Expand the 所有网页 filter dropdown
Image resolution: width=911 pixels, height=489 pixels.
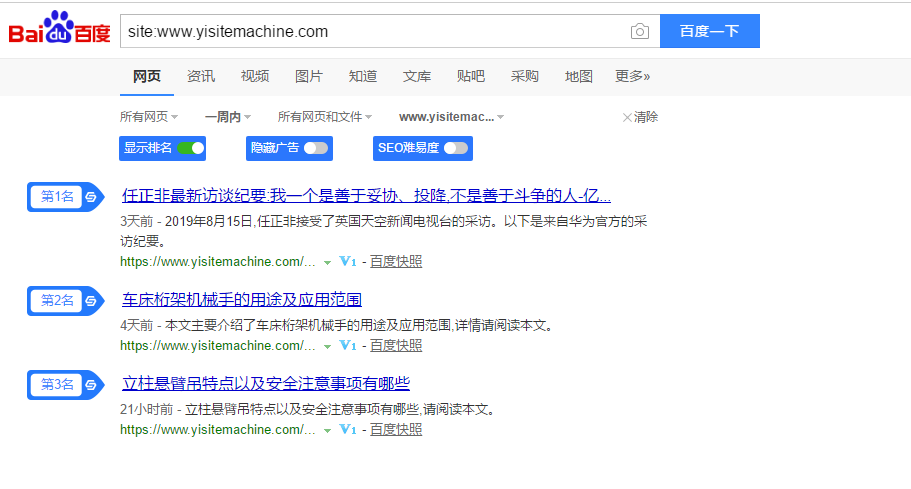pos(149,117)
